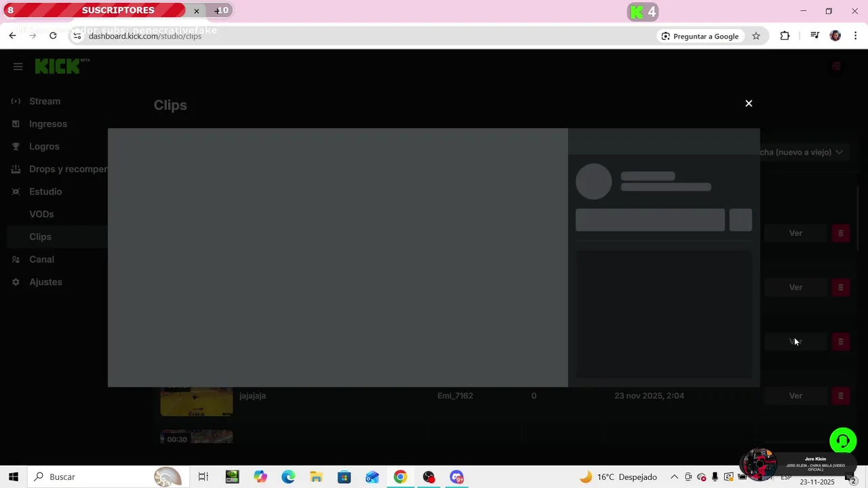The width and height of the screenshot is (868, 488).
Task: Open Outlook from the taskbar
Action: 372,477
